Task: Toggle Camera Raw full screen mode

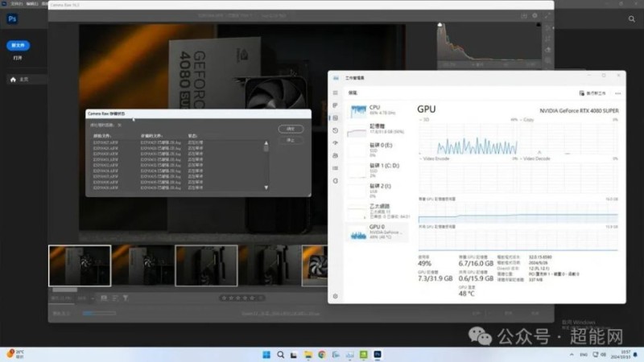Action: 547,15
